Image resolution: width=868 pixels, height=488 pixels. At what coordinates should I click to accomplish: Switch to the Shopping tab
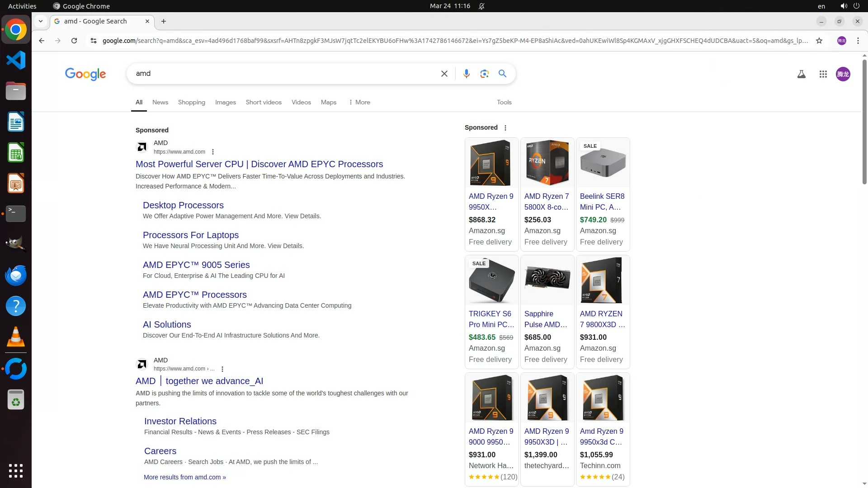click(x=191, y=103)
